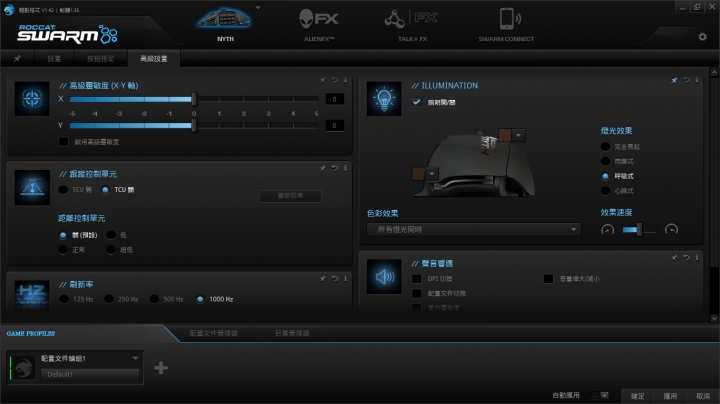The height and width of the screenshot is (404, 720).
Task: Open the Talk FX module
Action: coord(411,19)
